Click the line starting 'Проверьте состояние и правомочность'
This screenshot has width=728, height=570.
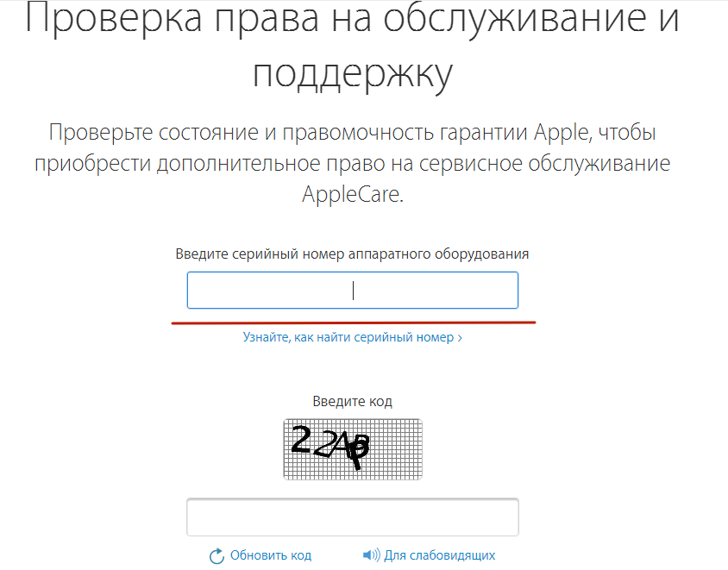(353, 132)
